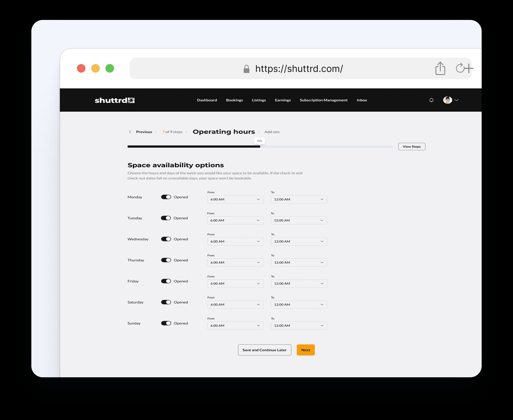Click the browser address bar URL
Image resolution: width=513 pixels, height=420 pixels.
click(299, 69)
